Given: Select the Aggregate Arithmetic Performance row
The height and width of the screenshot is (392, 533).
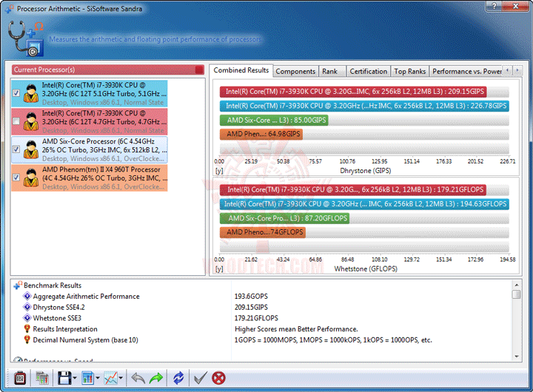Looking at the screenshot, I should click(x=262, y=296).
